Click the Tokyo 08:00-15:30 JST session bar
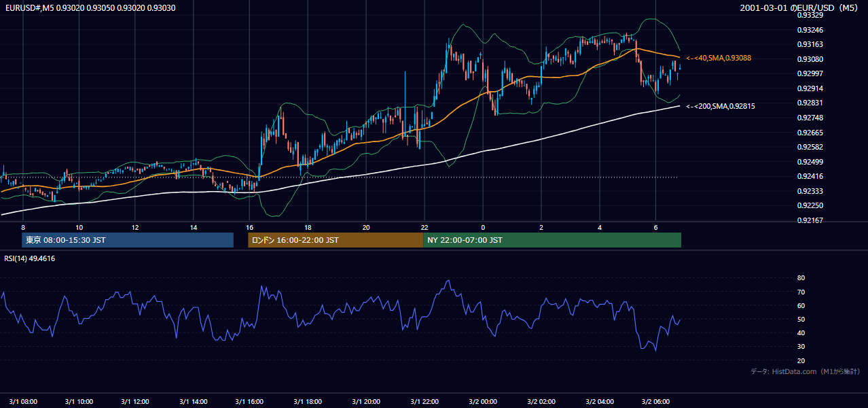 [x=128, y=240]
